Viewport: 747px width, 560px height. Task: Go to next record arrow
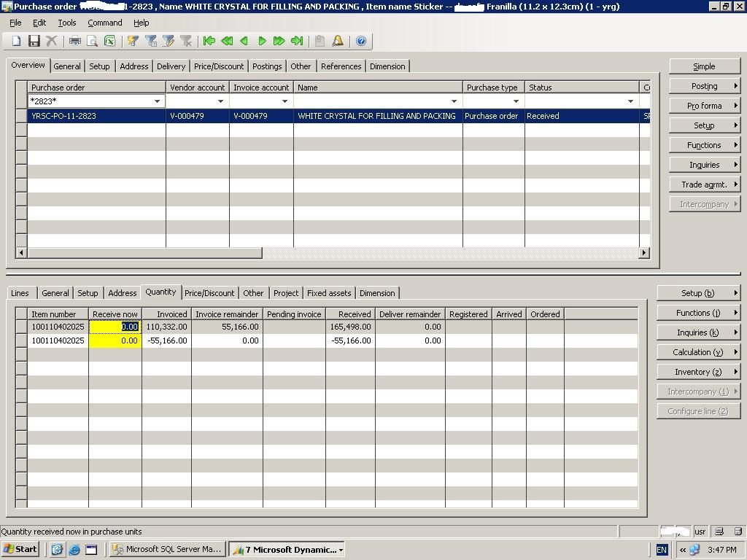click(262, 41)
